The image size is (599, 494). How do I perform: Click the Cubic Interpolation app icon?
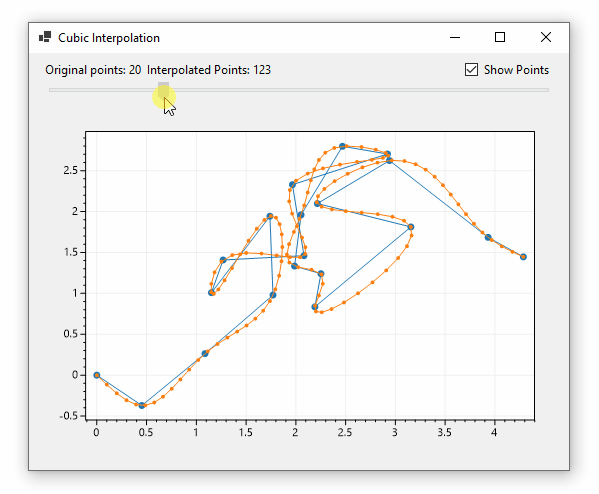click(45, 37)
